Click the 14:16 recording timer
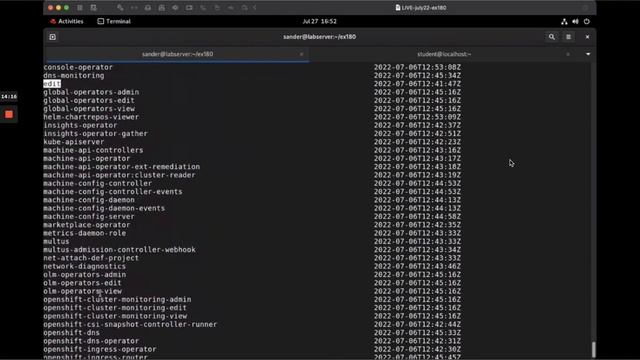Screen dimensions: 640x360 (9, 97)
